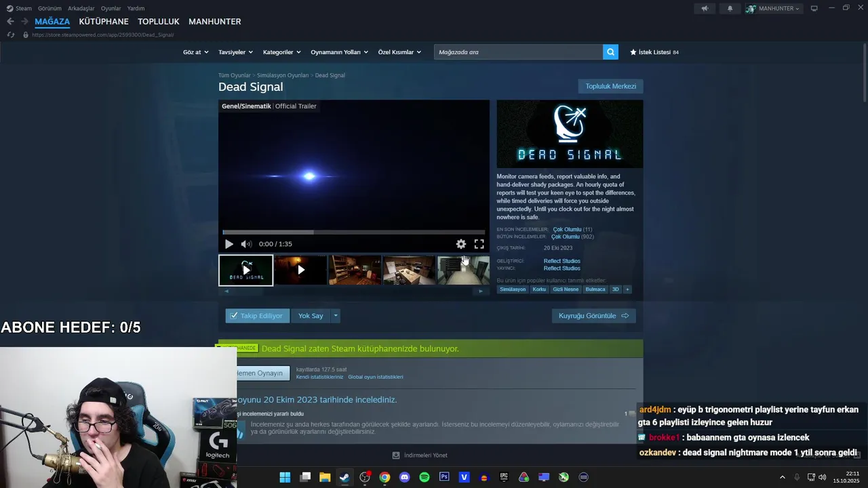Open Steam notifications bell
This screenshot has height=488, width=868.
(730, 8)
